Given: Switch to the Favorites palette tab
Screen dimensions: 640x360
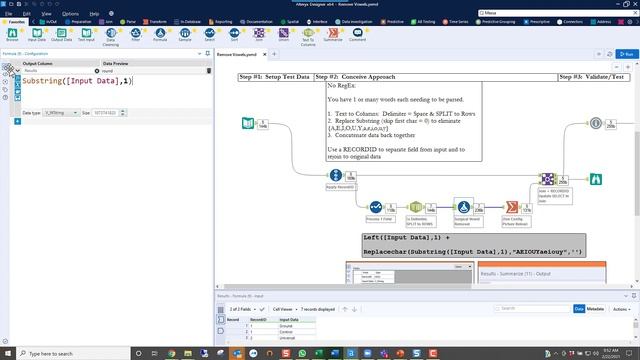Looking at the screenshot, I should coord(14,22).
